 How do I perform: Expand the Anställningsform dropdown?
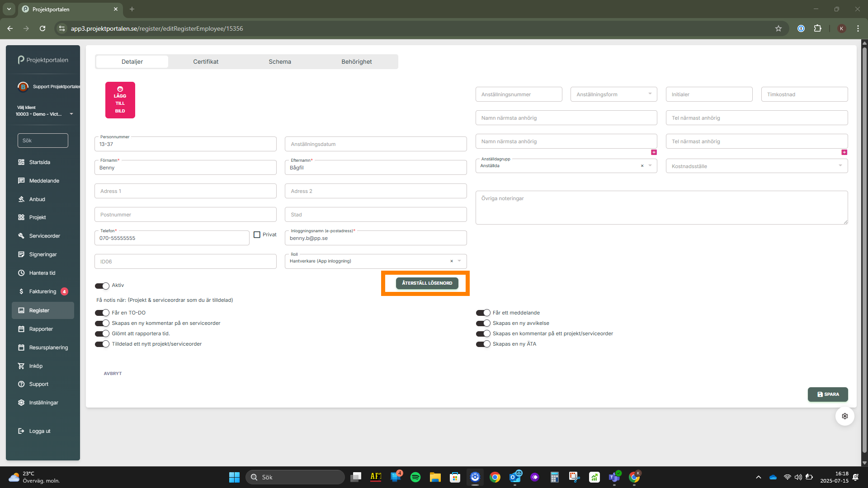(650, 94)
